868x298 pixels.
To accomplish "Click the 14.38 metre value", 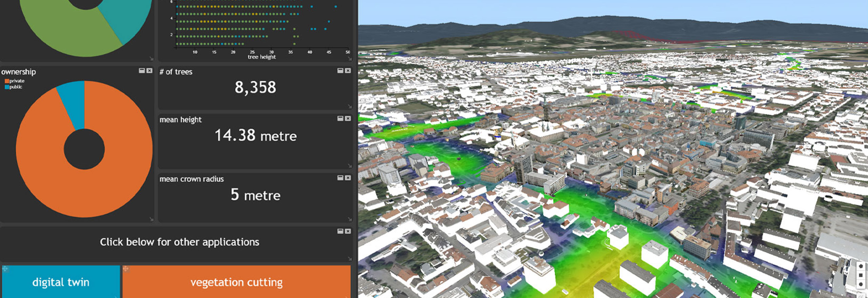I will point(256,135).
